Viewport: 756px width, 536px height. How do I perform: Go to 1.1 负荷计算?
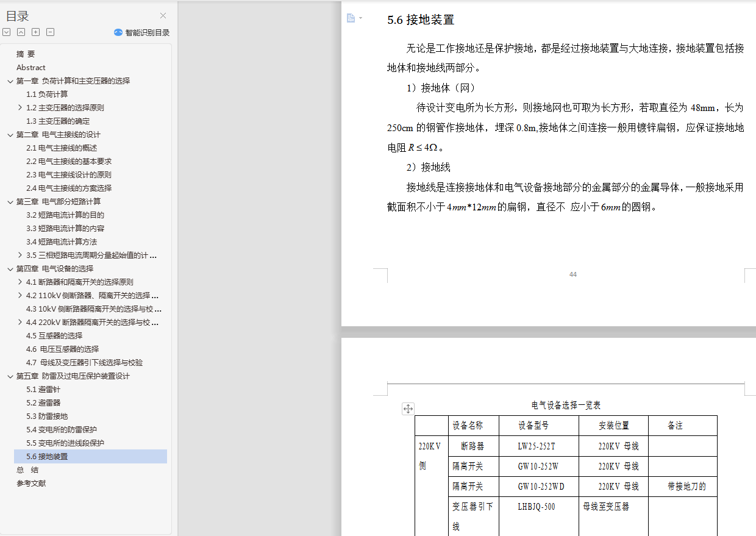(x=47, y=95)
